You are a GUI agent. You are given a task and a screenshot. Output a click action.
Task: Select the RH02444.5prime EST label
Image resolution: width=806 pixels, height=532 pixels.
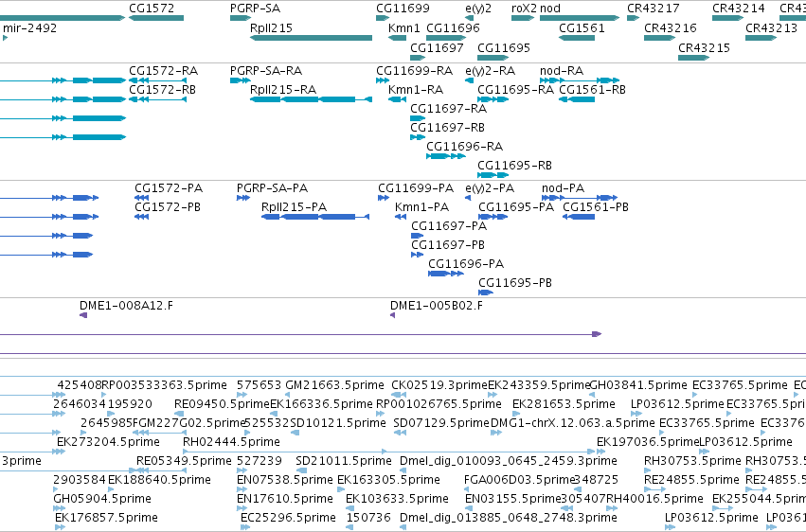tap(231, 442)
